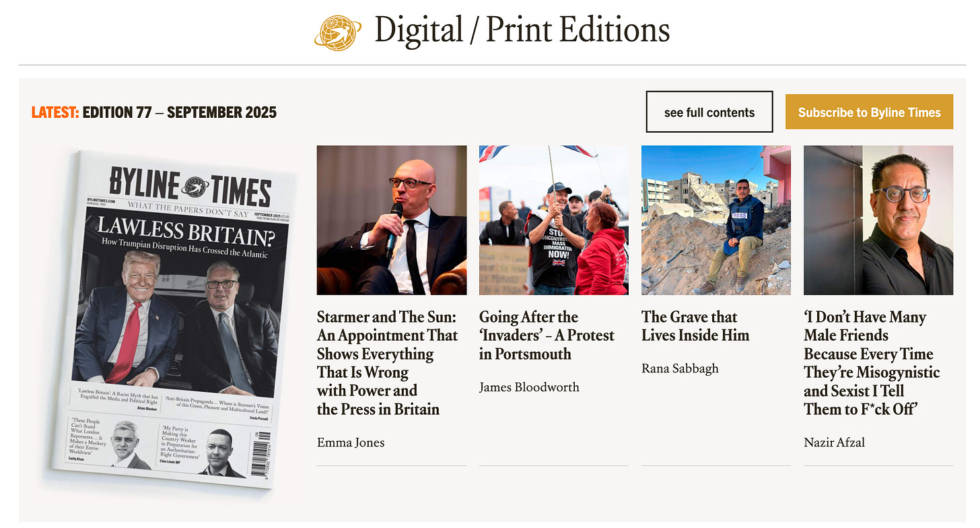Click author name Emma Jones
The image size is (980, 528).
pyautogui.click(x=351, y=442)
